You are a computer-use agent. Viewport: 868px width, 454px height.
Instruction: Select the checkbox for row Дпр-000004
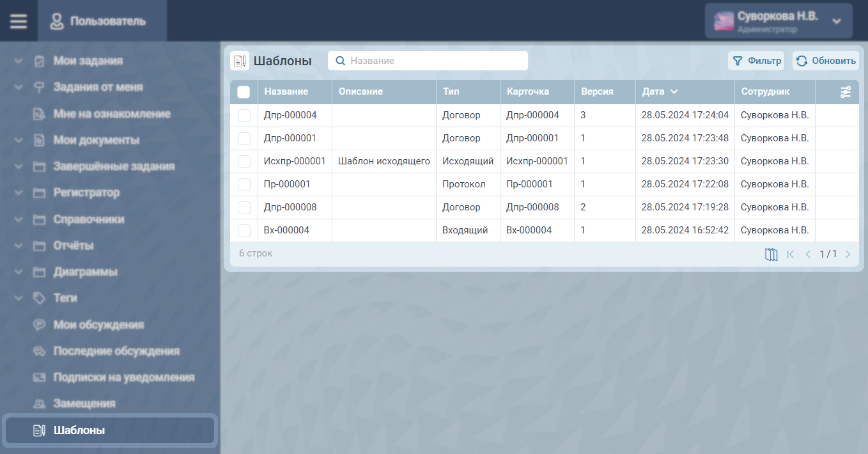(244, 116)
